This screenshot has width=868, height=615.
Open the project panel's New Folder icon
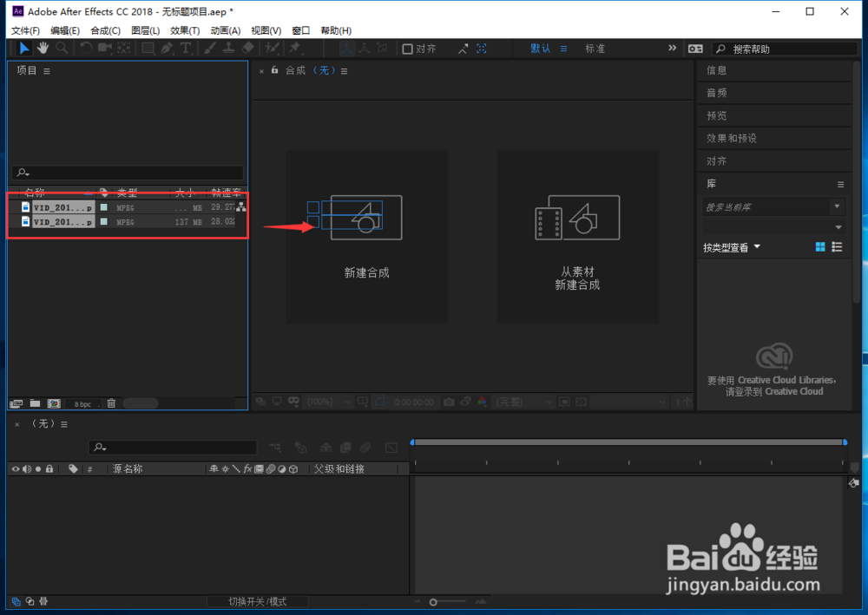point(35,402)
